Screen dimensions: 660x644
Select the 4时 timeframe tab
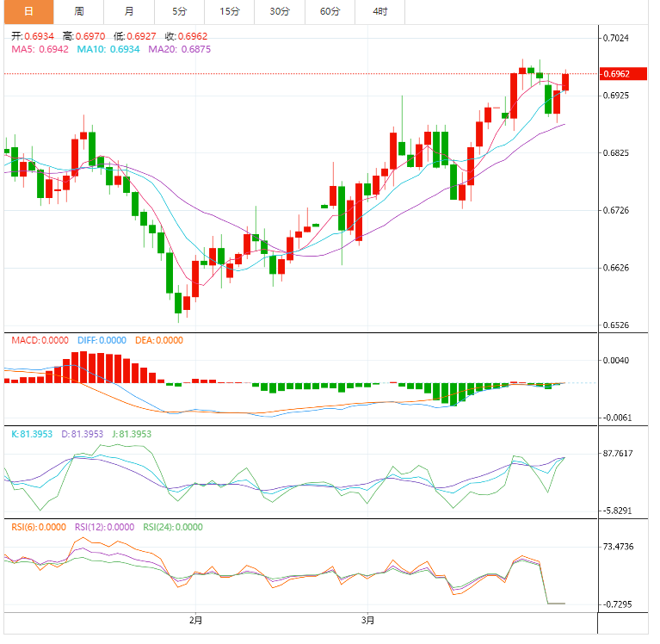tap(380, 12)
